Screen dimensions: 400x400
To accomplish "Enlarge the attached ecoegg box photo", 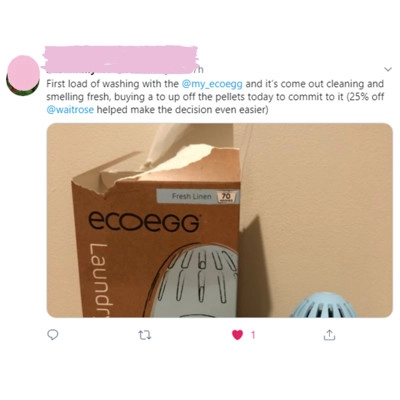I will tap(220, 220).
